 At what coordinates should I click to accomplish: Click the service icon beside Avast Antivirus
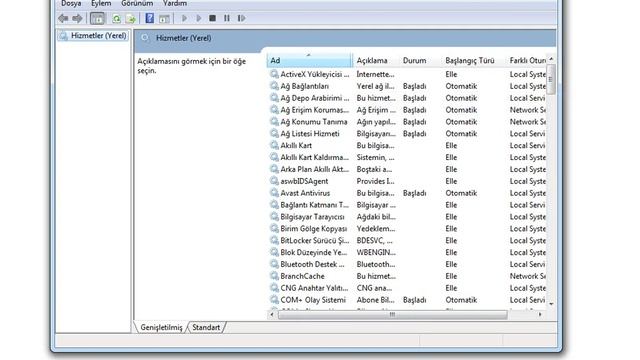pos(274,193)
